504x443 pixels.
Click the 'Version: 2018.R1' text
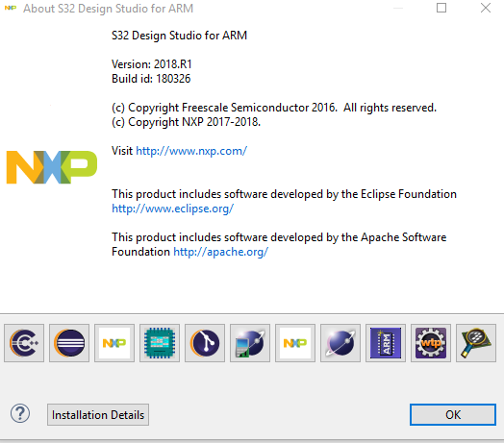click(x=152, y=64)
